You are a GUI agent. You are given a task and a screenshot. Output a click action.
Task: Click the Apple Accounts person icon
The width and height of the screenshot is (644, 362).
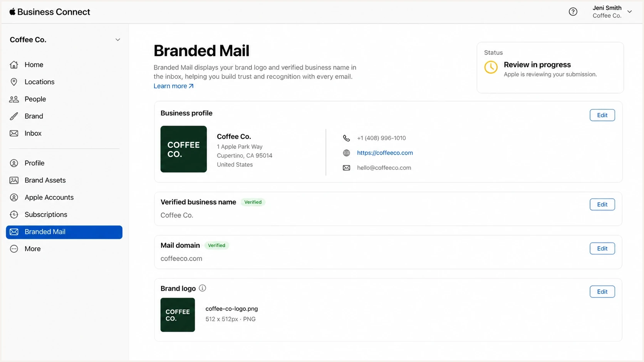click(x=14, y=197)
